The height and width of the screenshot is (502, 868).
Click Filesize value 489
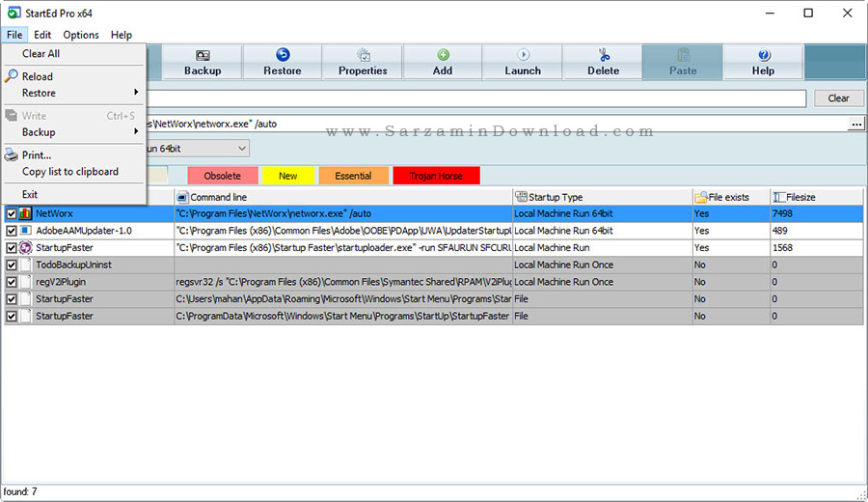pyautogui.click(x=779, y=231)
